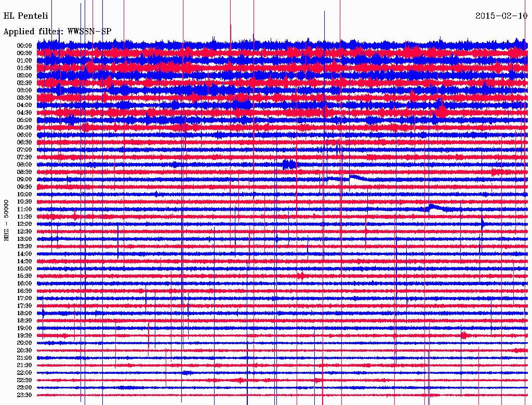Select the 23:00 time label
532x405 pixels.
24,388
